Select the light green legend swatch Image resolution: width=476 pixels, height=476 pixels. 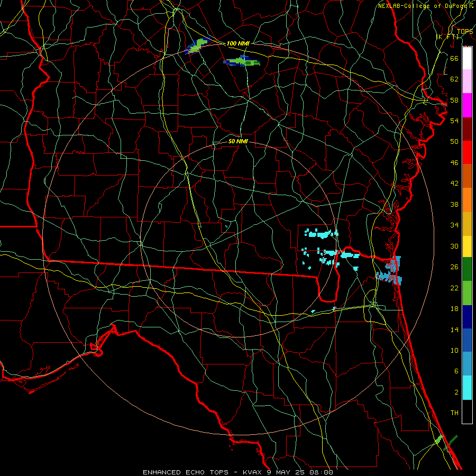click(467, 293)
